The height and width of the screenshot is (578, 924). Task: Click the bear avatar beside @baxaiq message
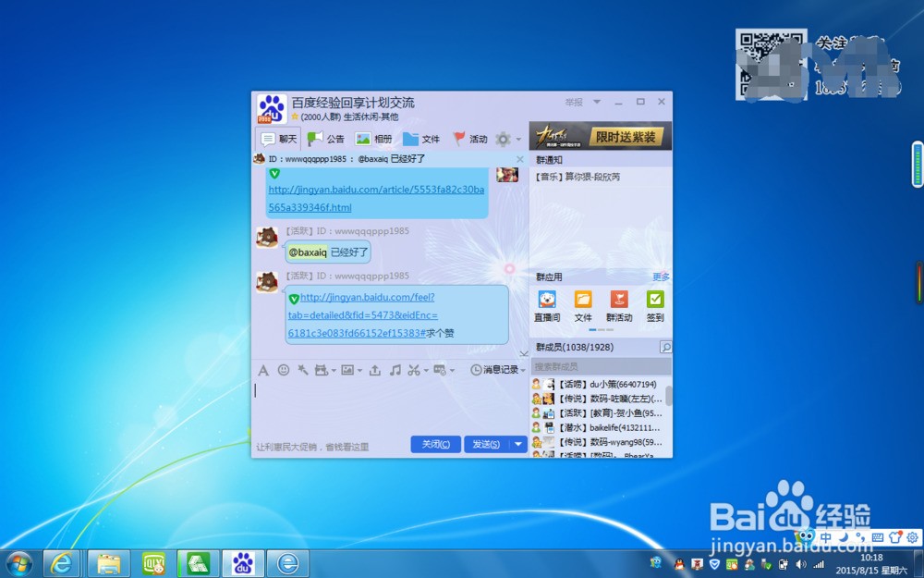pos(267,237)
